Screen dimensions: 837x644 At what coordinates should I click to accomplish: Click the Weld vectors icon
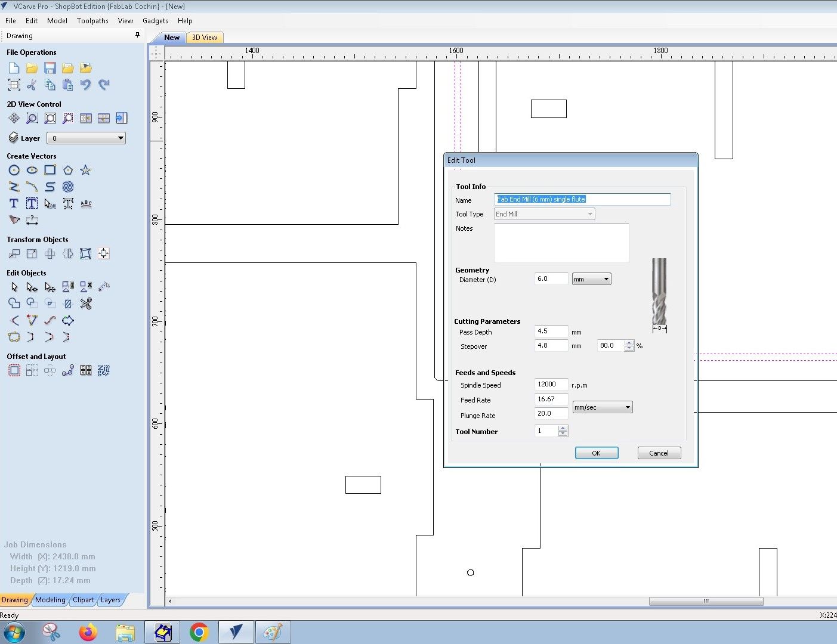pyautogui.click(x=14, y=304)
